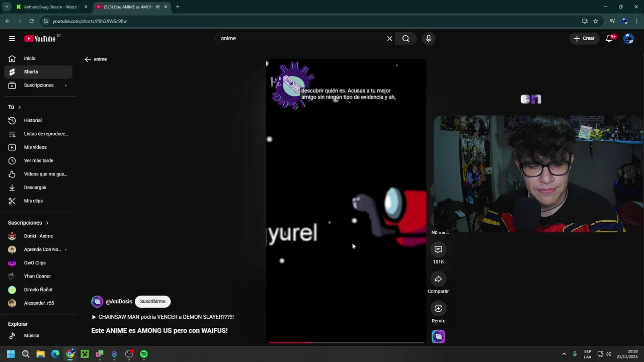Open the YouTube account avatar menu
644x362 pixels.
pos(628,39)
